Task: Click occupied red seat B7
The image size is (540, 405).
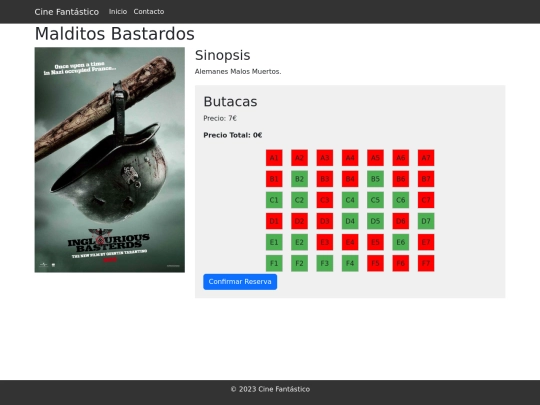Action: pyautogui.click(x=426, y=179)
